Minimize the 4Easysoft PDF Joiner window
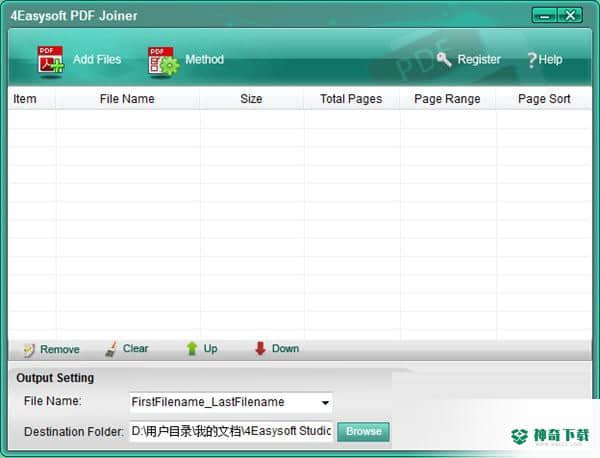Screen dimensions: 600x458 [x=545, y=16]
